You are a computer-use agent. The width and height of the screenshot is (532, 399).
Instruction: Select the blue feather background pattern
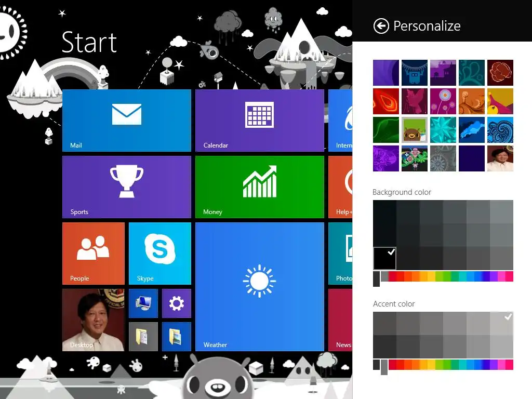(x=472, y=129)
